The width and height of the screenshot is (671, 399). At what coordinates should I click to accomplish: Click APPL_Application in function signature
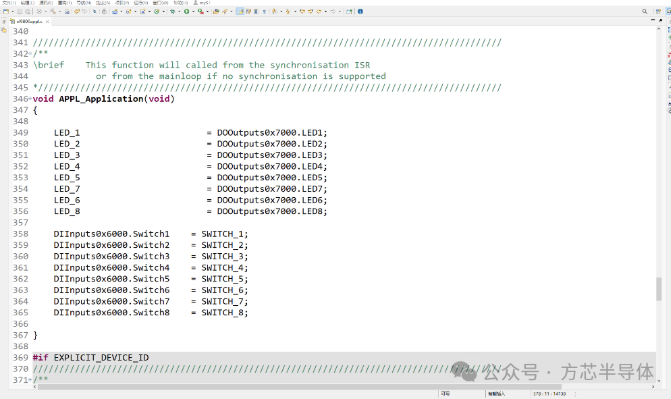101,99
